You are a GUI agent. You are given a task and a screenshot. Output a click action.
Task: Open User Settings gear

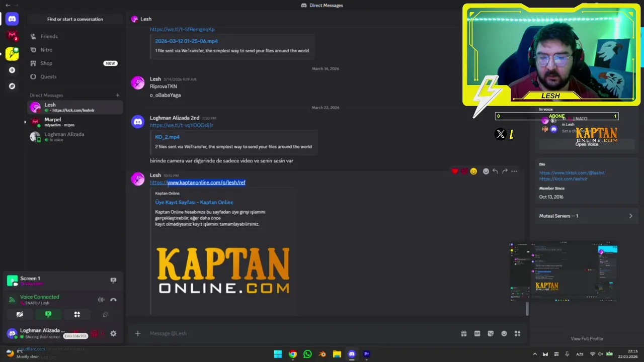[x=113, y=333]
